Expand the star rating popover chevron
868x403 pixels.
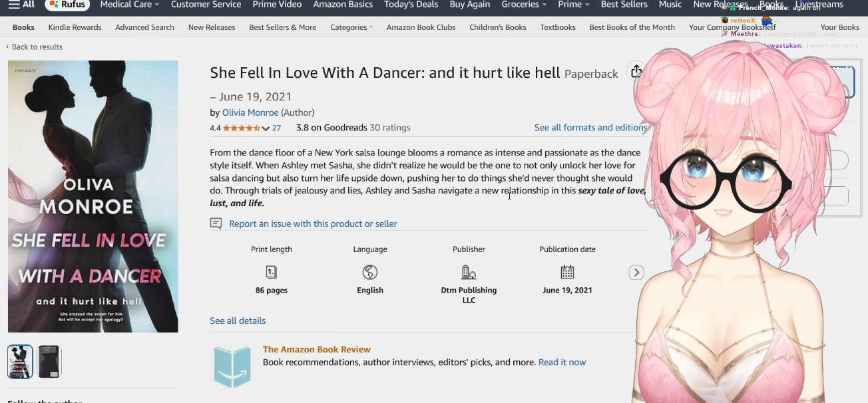266,128
